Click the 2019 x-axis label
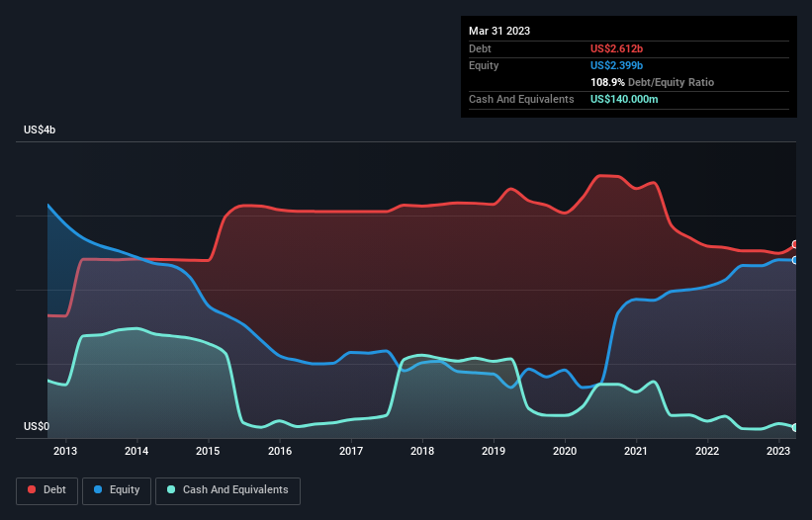Viewport: 812px width, 520px height. 494,451
